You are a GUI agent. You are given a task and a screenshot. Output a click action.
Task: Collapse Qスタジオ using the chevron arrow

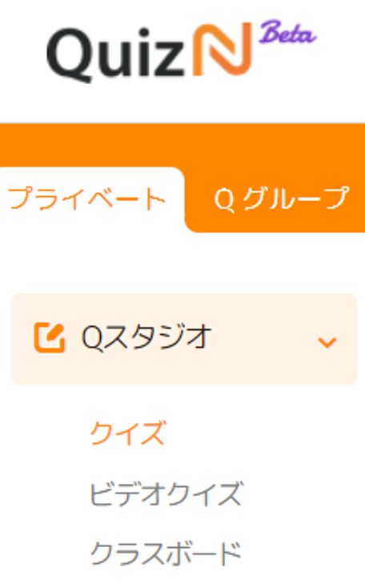pos(327,342)
